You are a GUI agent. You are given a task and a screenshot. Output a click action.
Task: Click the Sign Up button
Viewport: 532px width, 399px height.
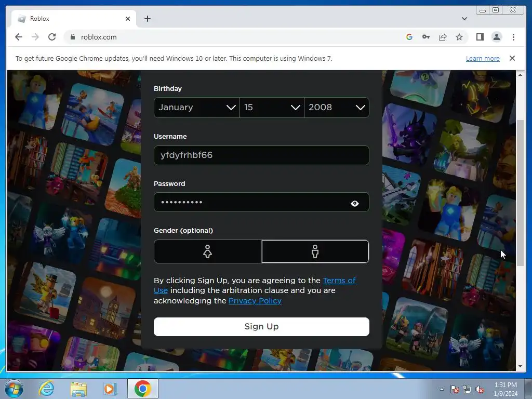[261, 327]
